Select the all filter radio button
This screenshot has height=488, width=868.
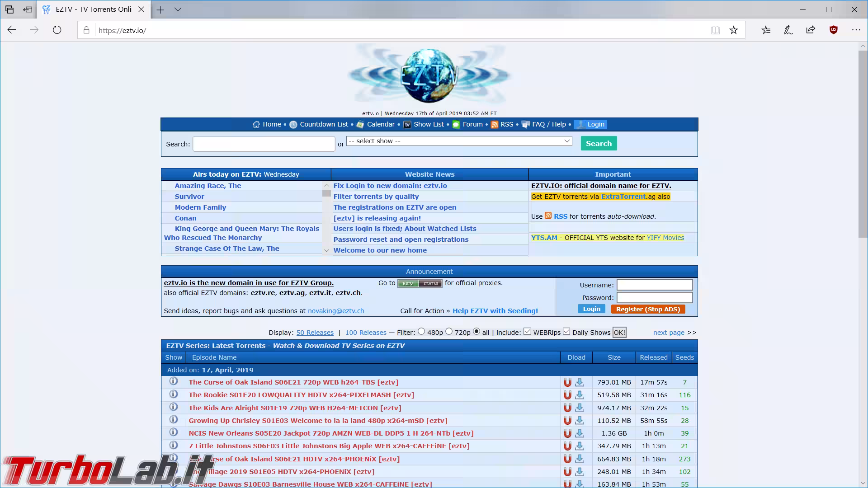[x=476, y=332]
